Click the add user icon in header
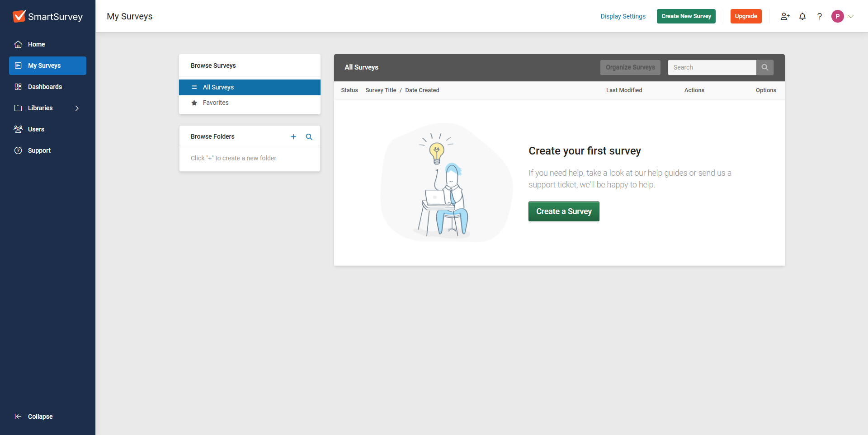Screen dimensions: 868x435 785,16
